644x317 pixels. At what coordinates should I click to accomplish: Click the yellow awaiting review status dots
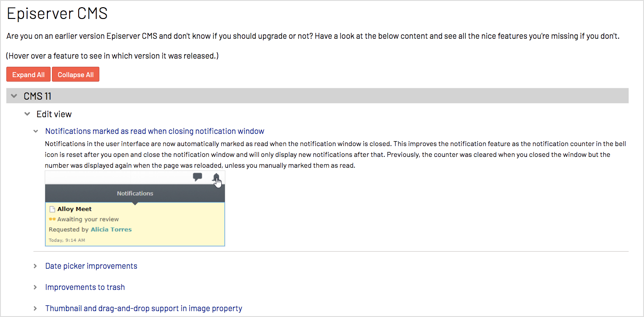[52, 219]
